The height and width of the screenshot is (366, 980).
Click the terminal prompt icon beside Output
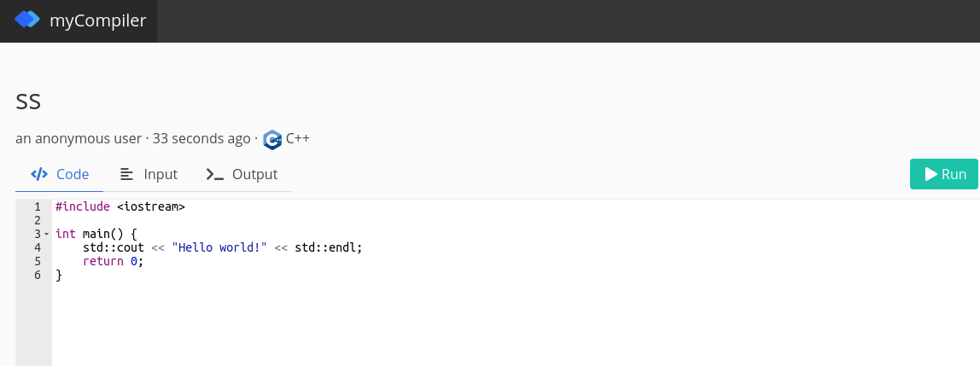(x=215, y=174)
